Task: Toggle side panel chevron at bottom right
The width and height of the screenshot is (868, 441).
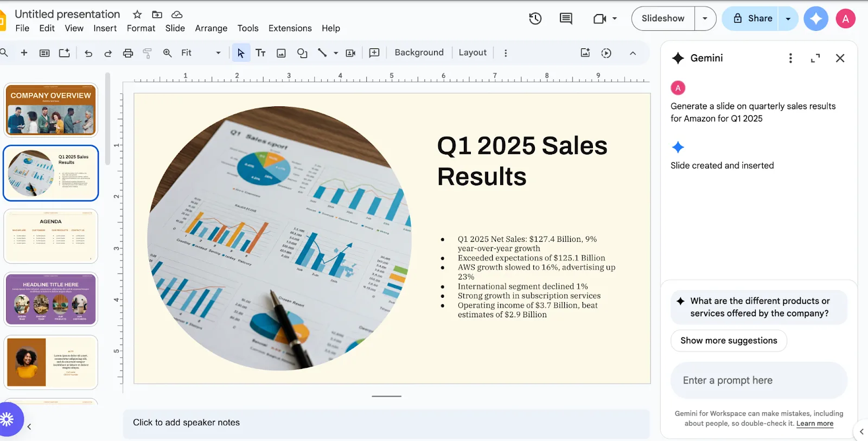Action: coord(861,432)
